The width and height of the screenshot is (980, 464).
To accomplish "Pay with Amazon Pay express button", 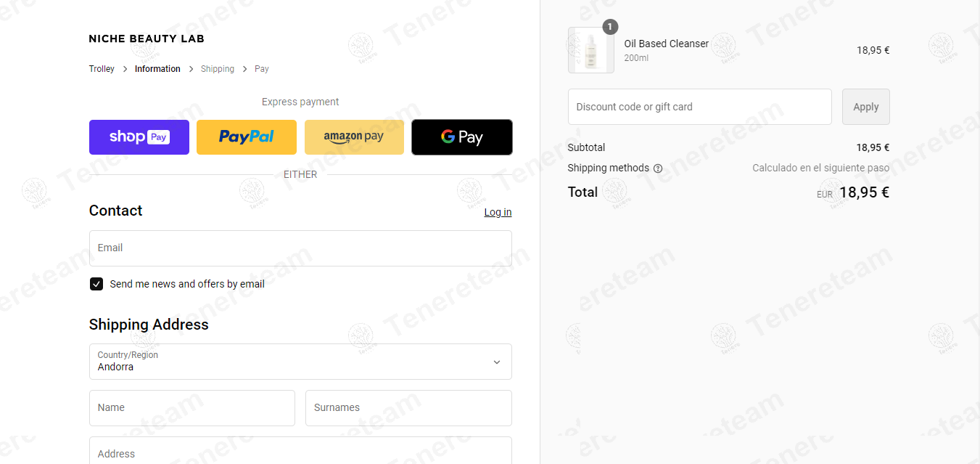I will [354, 137].
